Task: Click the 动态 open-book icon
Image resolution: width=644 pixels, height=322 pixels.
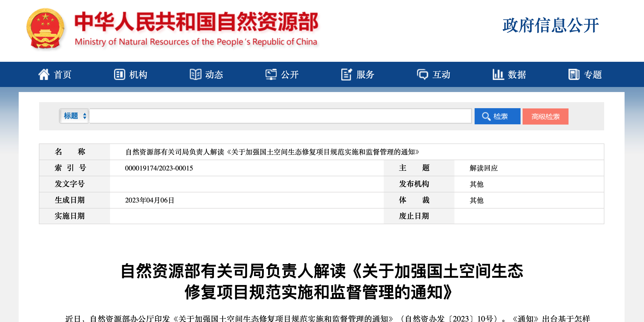Action: pos(195,74)
